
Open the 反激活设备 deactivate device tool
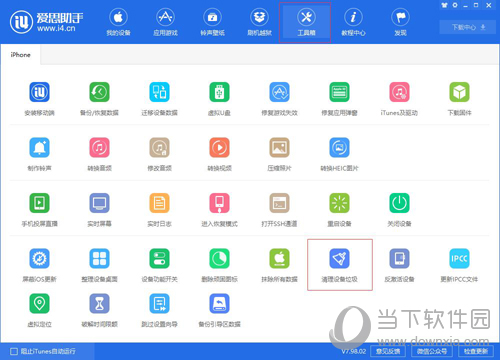tap(399, 265)
